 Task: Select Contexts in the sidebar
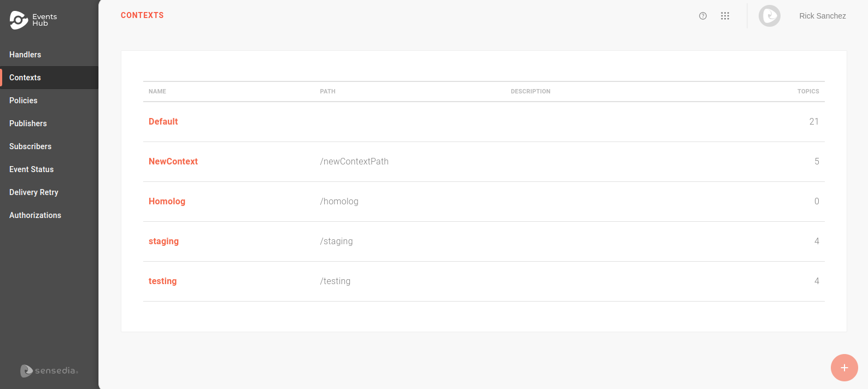[x=25, y=78]
